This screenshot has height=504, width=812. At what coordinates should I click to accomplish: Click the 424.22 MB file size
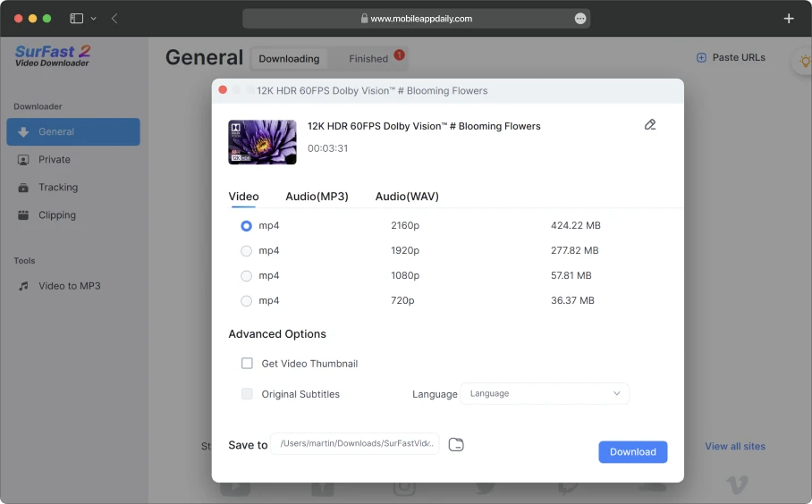pyautogui.click(x=575, y=225)
